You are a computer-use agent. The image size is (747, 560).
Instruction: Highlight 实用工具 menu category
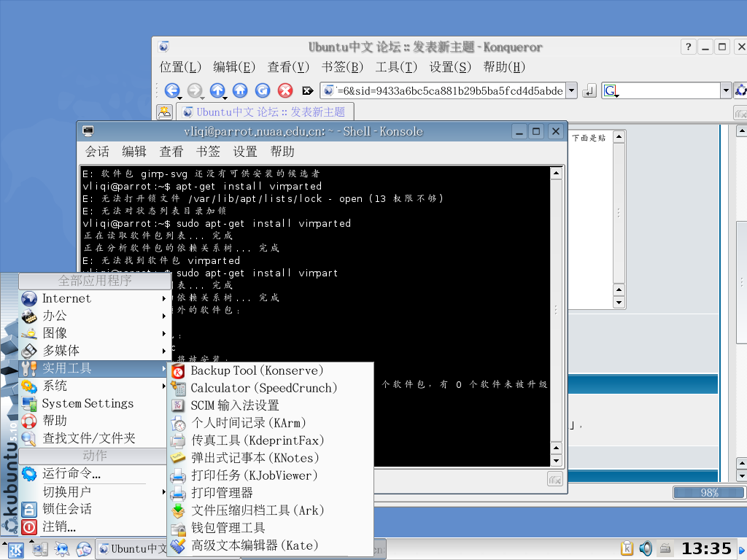[x=94, y=368]
